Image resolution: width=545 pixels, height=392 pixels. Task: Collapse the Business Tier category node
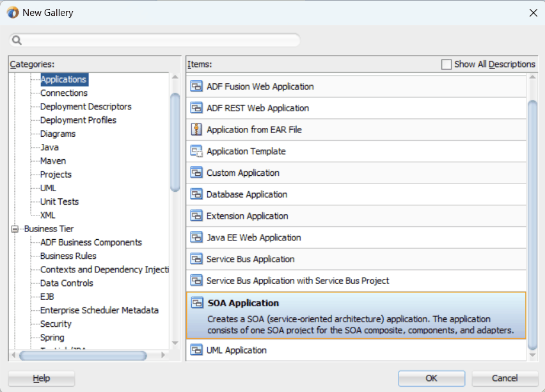(x=15, y=229)
